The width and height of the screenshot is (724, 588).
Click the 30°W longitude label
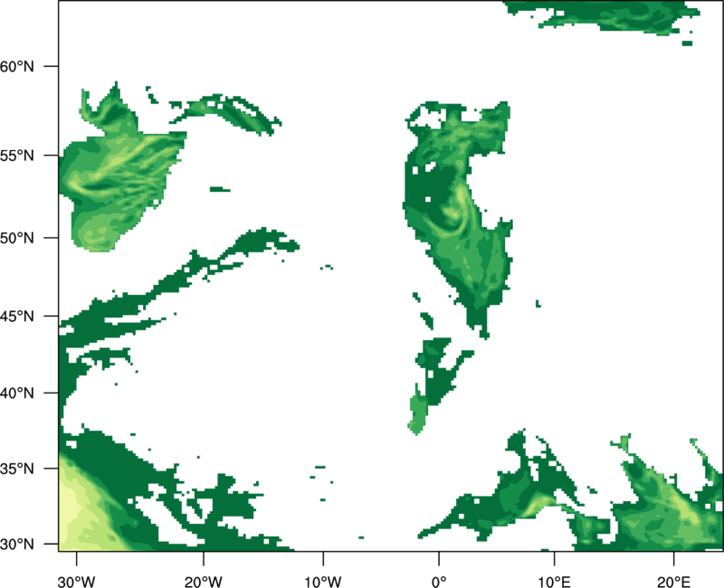[x=77, y=582]
